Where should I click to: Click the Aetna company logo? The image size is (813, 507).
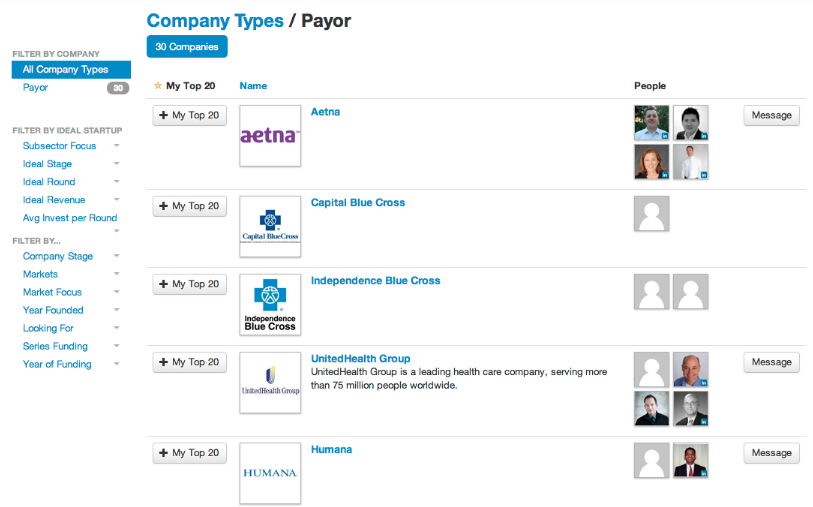tap(270, 136)
